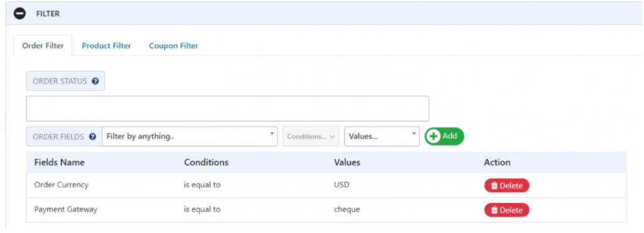Open the Values dropdown

(382, 137)
